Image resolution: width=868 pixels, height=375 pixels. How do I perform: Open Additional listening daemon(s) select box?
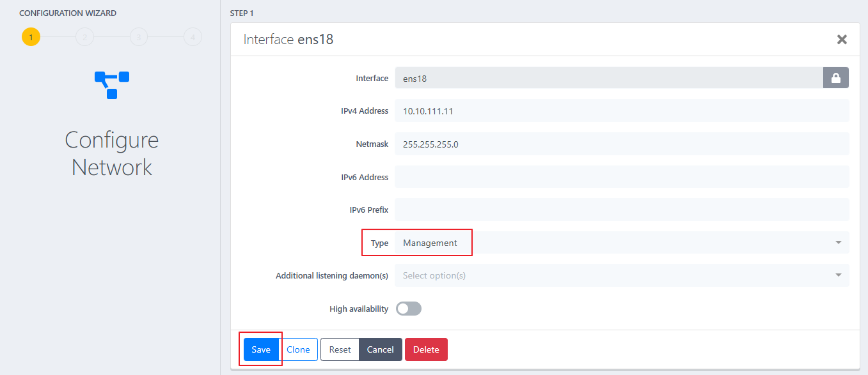pyautogui.click(x=622, y=275)
